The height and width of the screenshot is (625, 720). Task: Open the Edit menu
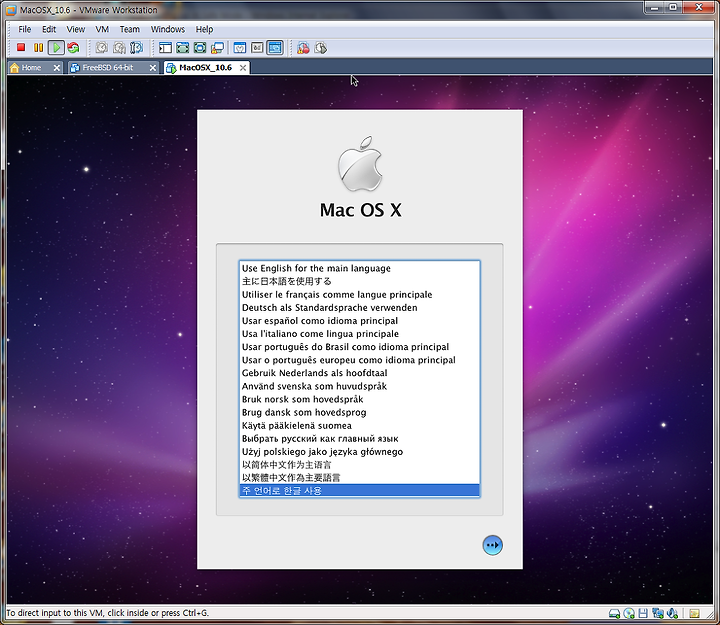click(49, 29)
